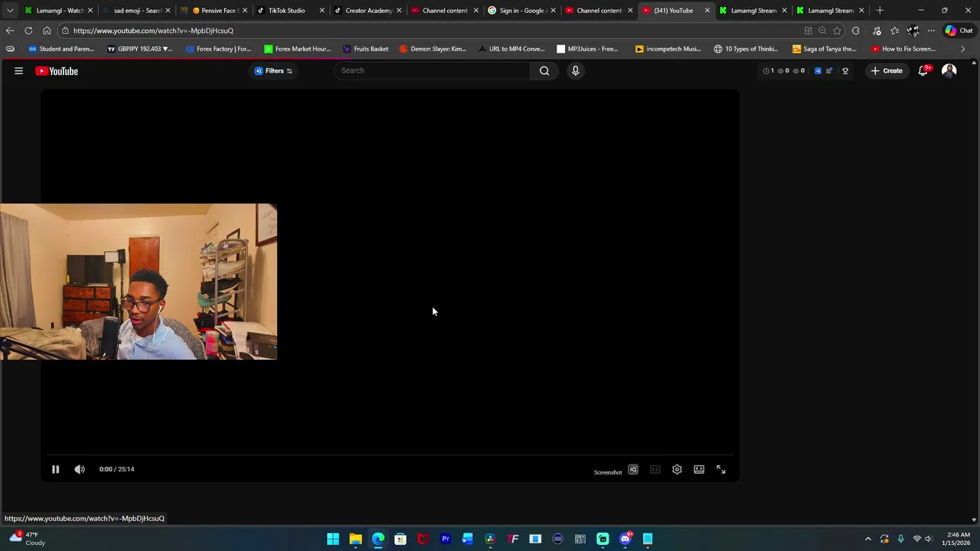The image size is (980, 551).
Task: Open Adobe Premiere Pro from taskbar
Action: pyautogui.click(x=445, y=539)
